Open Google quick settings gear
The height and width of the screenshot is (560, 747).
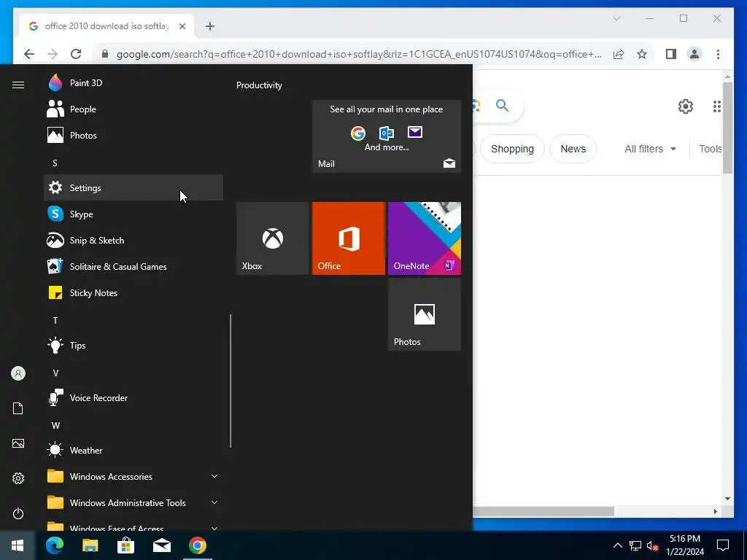[x=686, y=106]
